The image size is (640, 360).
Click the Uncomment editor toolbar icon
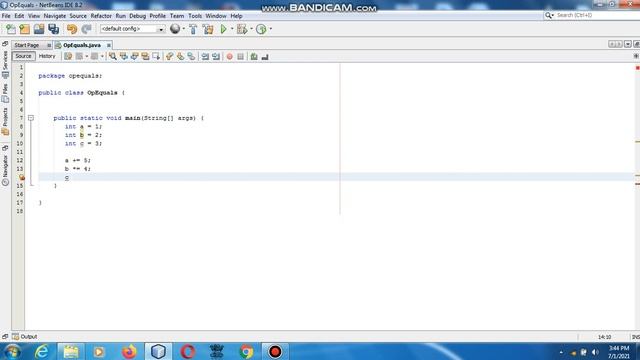tap(265, 57)
